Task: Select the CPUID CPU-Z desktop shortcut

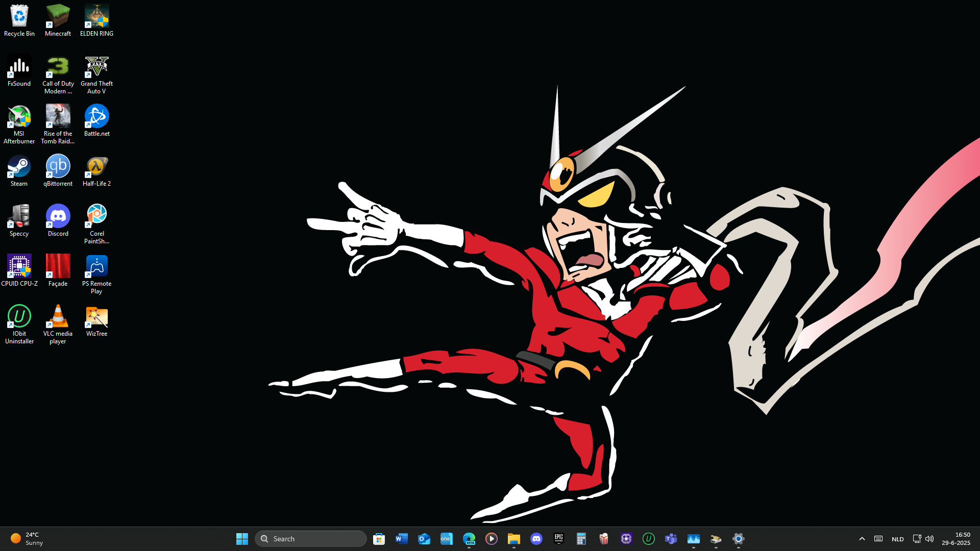Action: (19, 271)
